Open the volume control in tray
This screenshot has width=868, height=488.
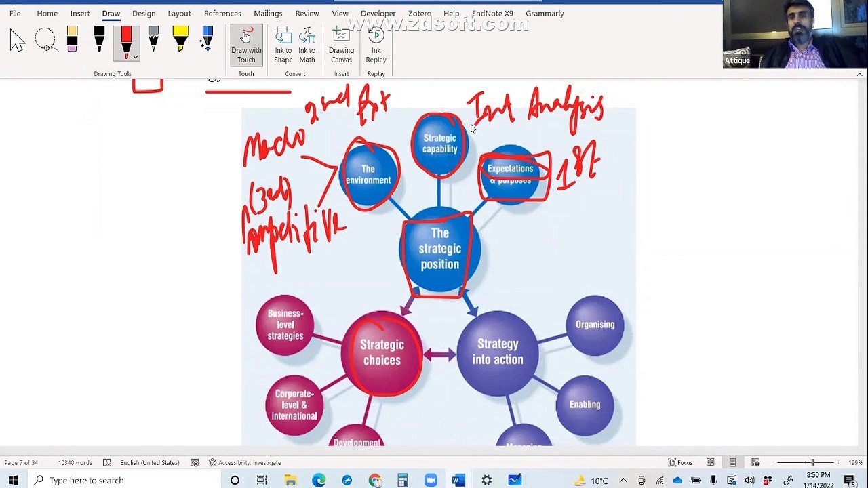click(749, 481)
